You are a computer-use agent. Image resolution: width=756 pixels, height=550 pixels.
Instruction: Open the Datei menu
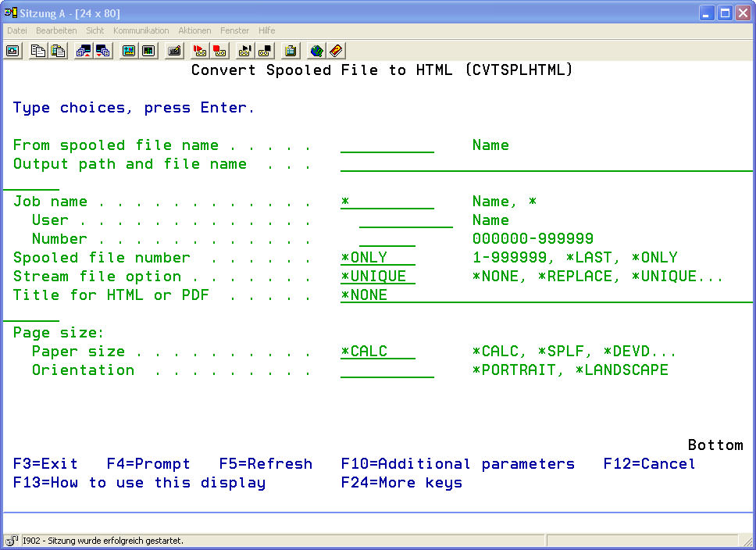[16, 30]
